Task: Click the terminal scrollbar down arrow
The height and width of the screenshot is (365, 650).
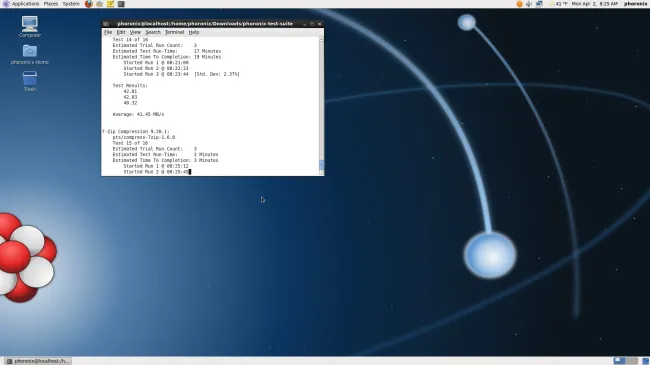Action: click(321, 173)
